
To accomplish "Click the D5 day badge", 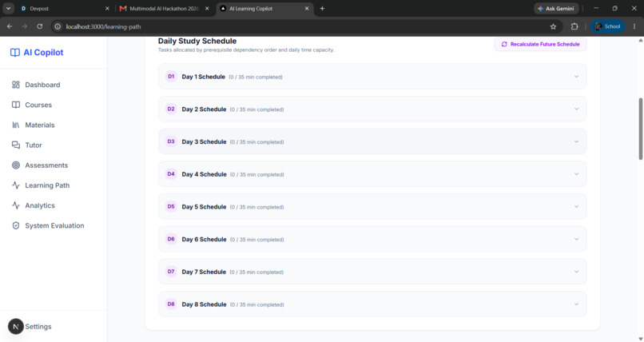I will pyautogui.click(x=171, y=206).
